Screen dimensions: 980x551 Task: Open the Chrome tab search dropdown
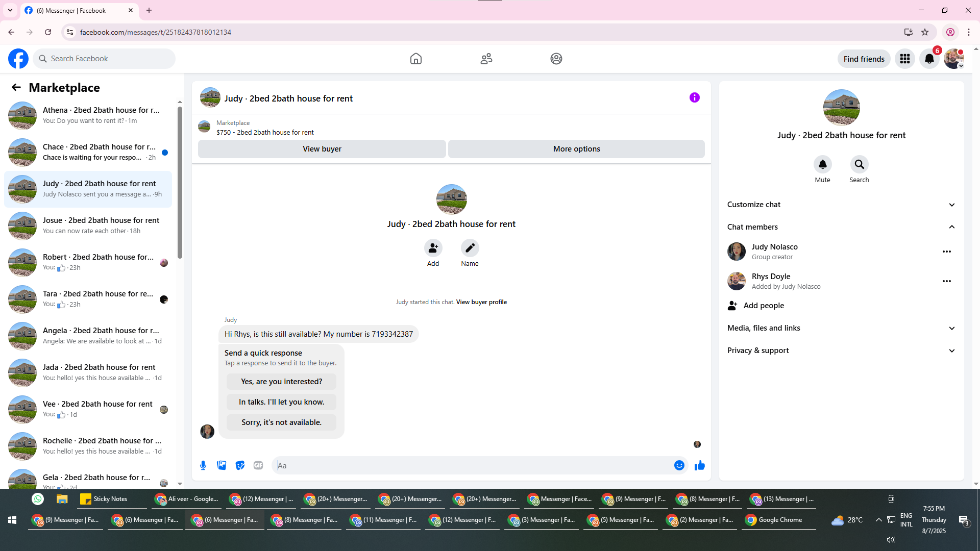pyautogui.click(x=10, y=10)
